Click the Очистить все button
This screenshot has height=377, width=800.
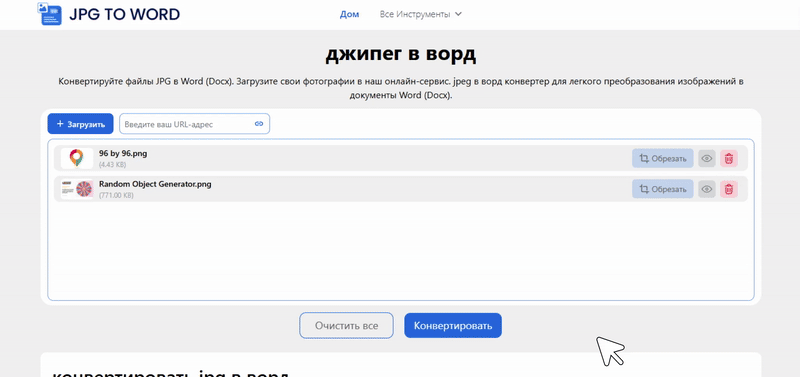point(346,325)
